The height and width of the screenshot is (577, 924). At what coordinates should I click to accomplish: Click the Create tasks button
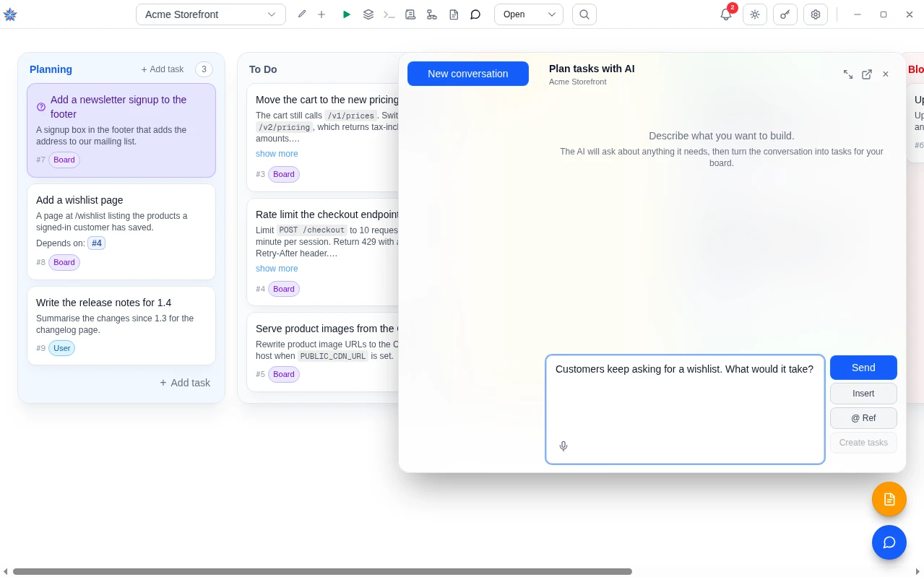[863, 443]
